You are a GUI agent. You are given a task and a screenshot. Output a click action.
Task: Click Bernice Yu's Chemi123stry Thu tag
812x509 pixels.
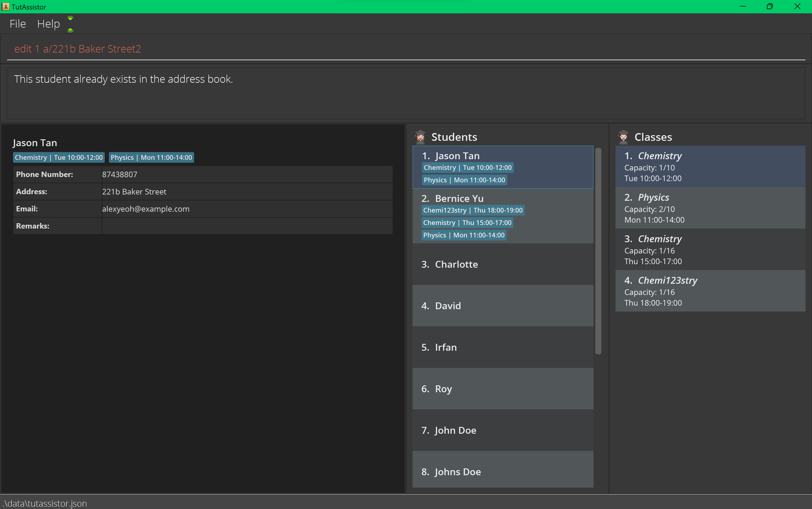pos(472,210)
